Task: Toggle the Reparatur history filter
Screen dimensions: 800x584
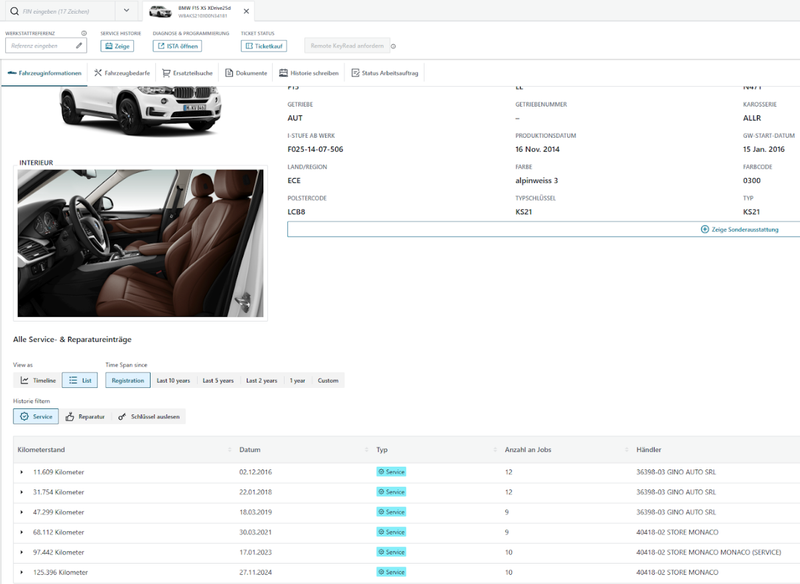Action: coord(85,416)
